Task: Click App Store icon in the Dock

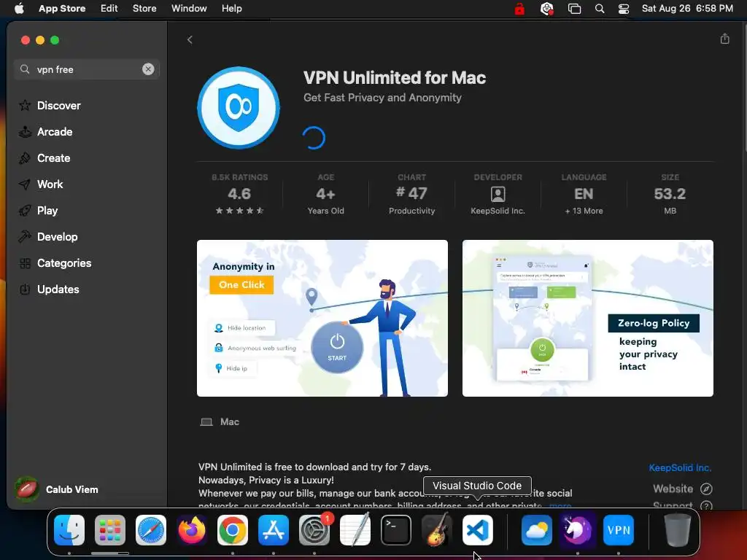Action: point(274,530)
